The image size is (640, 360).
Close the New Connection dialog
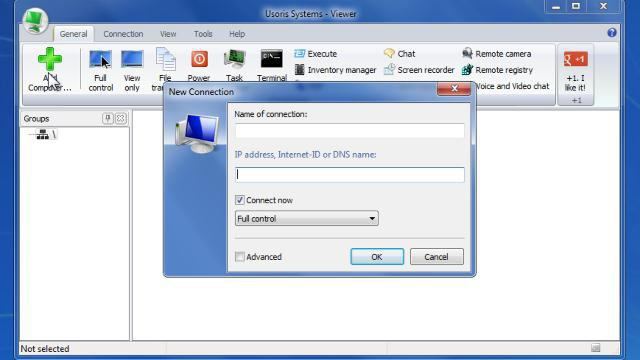454,88
